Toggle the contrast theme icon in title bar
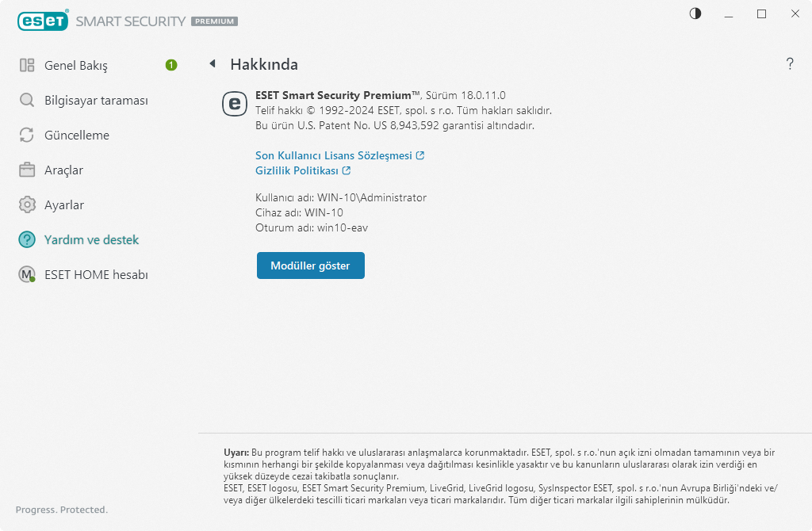This screenshot has height=531, width=812. pyautogui.click(x=695, y=13)
